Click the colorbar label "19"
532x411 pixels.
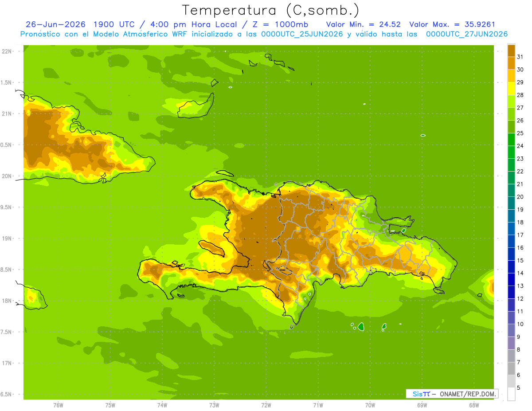pyautogui.click(x=520, y=209)
